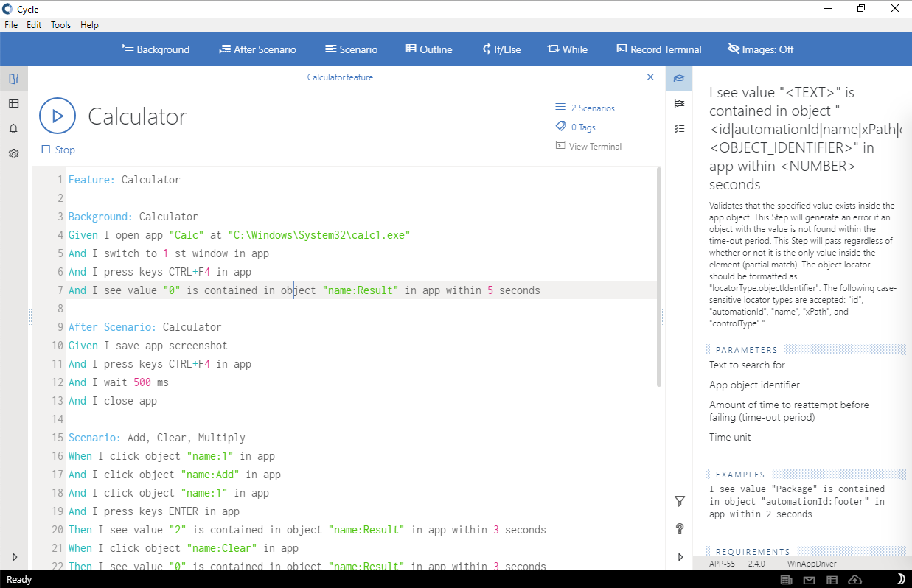Expand left sidebar with bottom arrow
This screenshot has height=588, width=912.
14,557
